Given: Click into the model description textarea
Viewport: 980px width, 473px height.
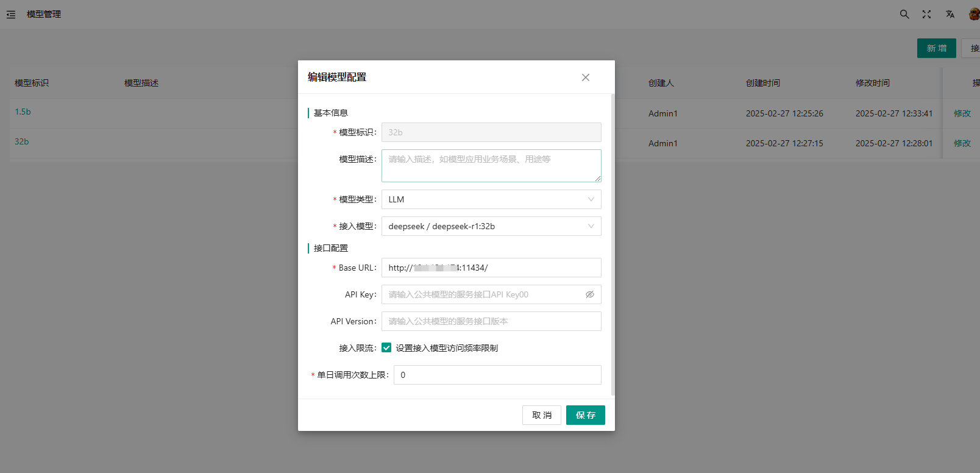Looking at the screenshot, I should pos(491,166).
